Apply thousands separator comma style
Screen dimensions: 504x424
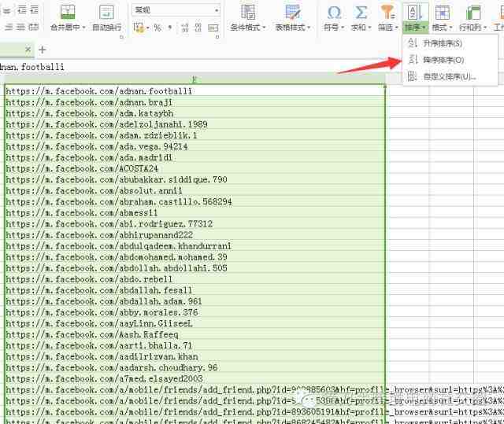[170, 28]
